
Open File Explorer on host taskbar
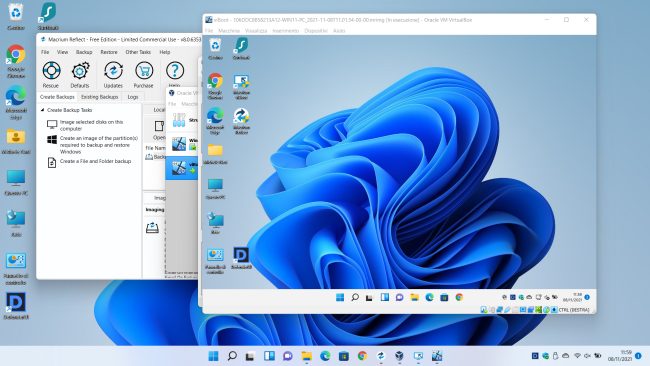click(x=306, y=356)
